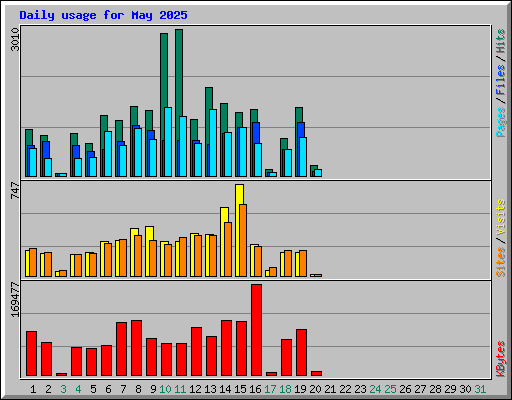Select day label 14 on the x-axis

[225, 389]
